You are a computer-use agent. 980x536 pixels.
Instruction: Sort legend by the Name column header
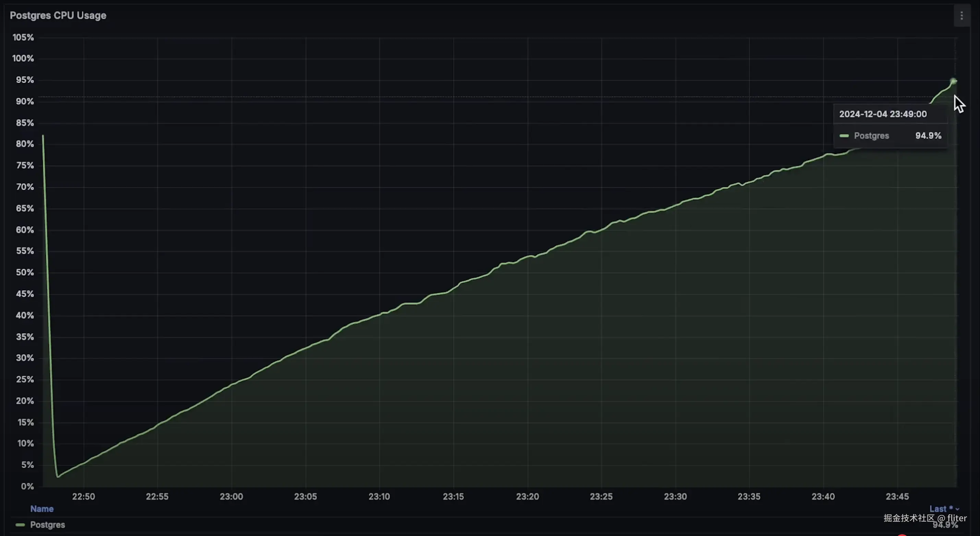pyautogui.click(x=42, y=509)
